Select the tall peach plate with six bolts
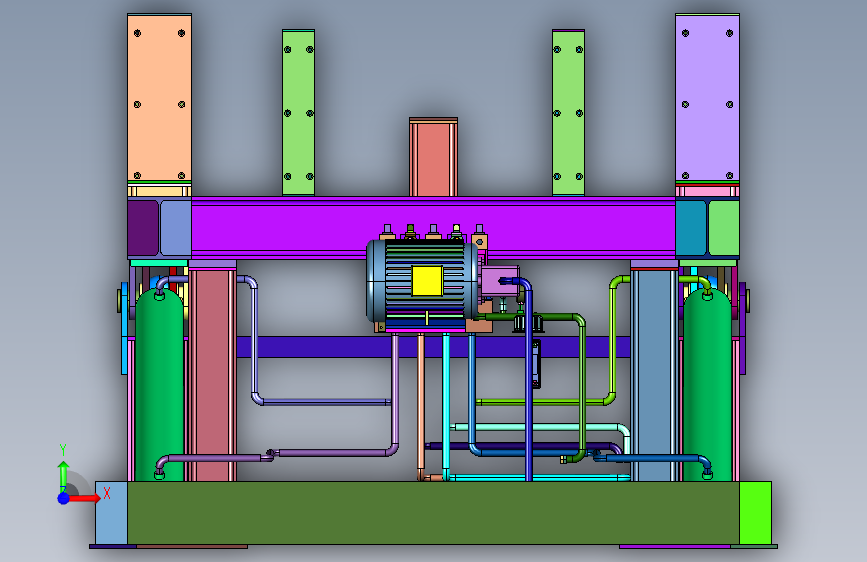Viewport: 867px width, 562px height. [x=159, y=98]
